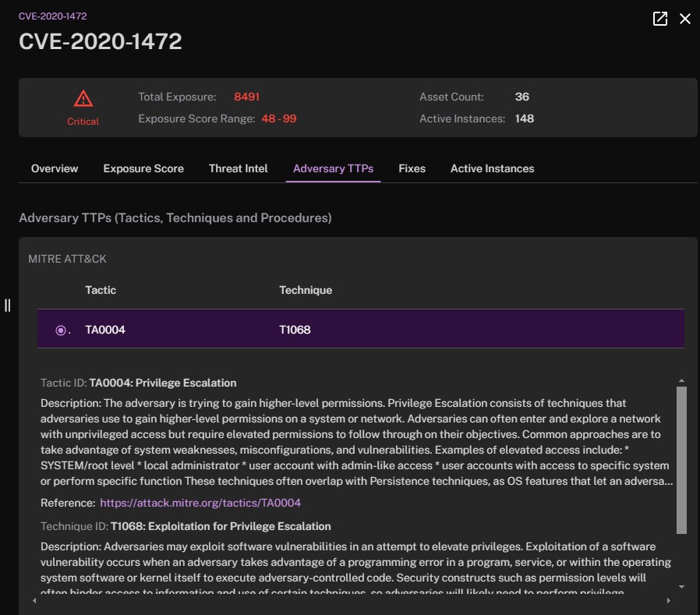Click the Tactic column header

[x=101, y=290]
